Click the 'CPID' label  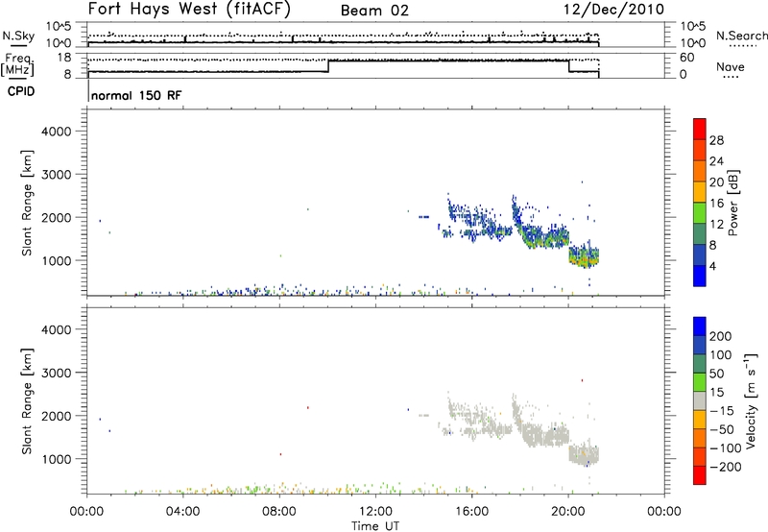click(21, 91)
